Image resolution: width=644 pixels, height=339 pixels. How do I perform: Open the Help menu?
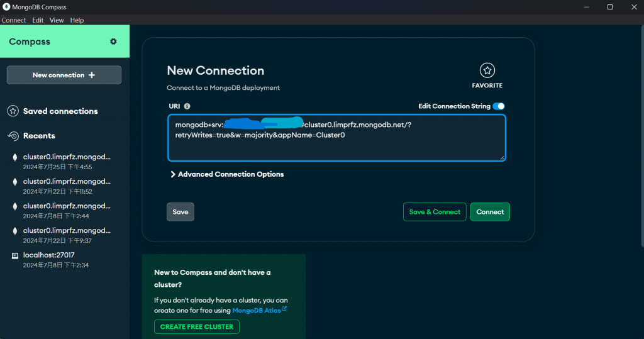77,20
